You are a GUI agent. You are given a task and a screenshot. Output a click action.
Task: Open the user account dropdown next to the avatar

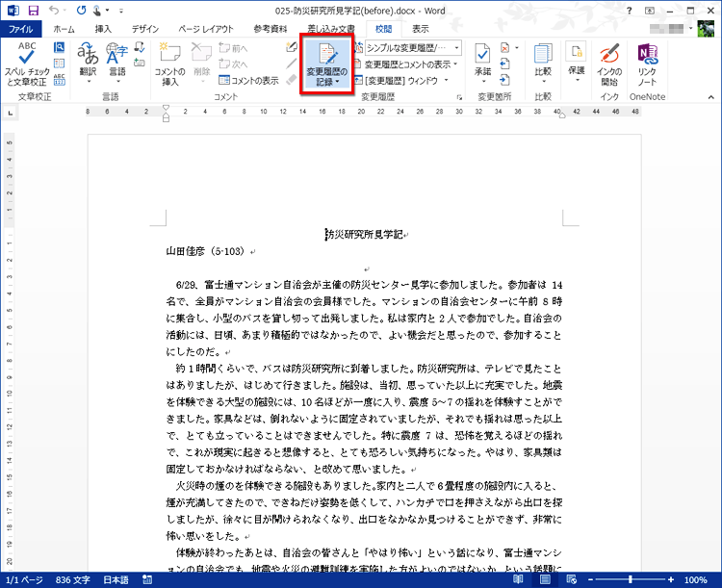[x=690, y=29]
